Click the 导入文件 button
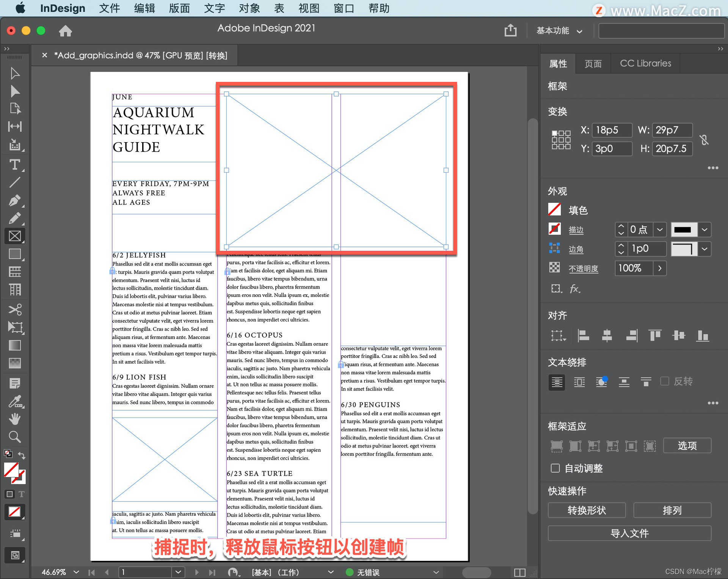The image size is (728, 579). click(x=629, y=533)
